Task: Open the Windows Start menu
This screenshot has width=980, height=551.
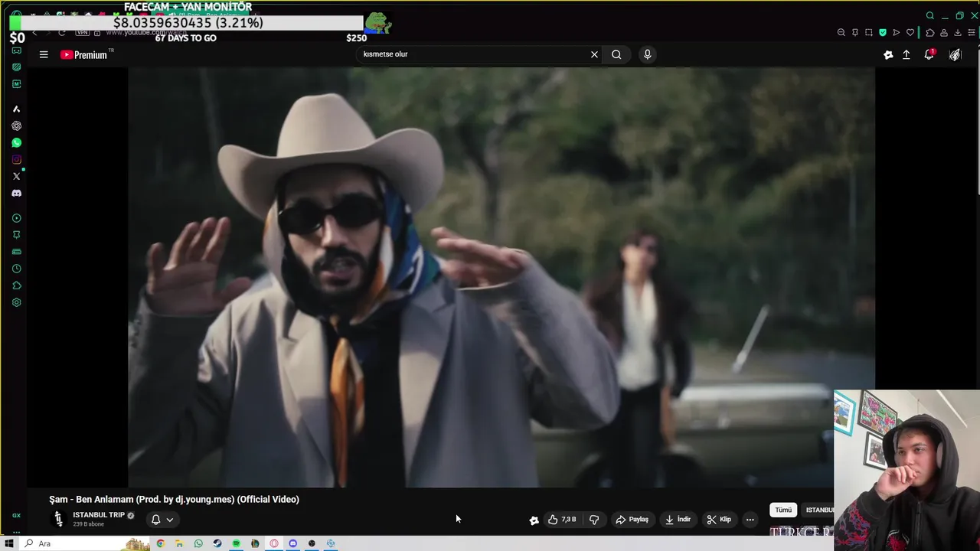Action: [11, 543]
